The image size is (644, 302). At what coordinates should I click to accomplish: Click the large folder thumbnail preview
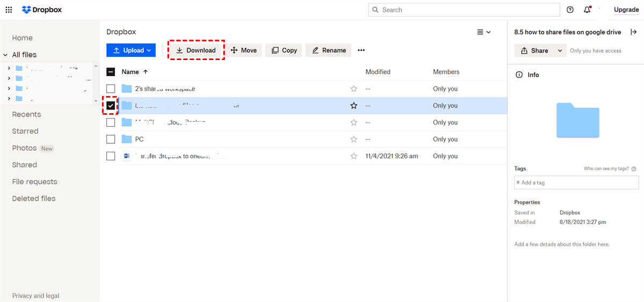pos(577,121)
